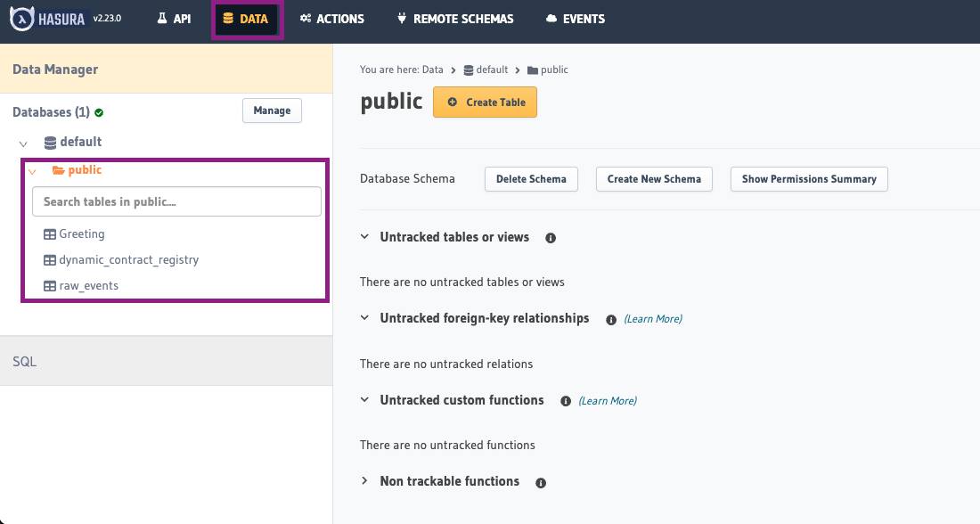This screenshot has height=524, width=980.
Task: Expand Non trackable functions section
Action: pyautogui.click(x=364, y=481)
